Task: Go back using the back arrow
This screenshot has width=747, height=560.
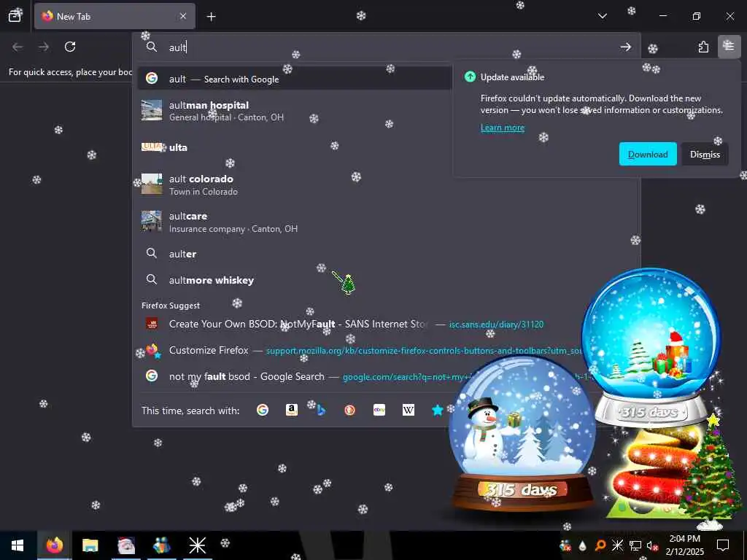Action: pos(18,47)
